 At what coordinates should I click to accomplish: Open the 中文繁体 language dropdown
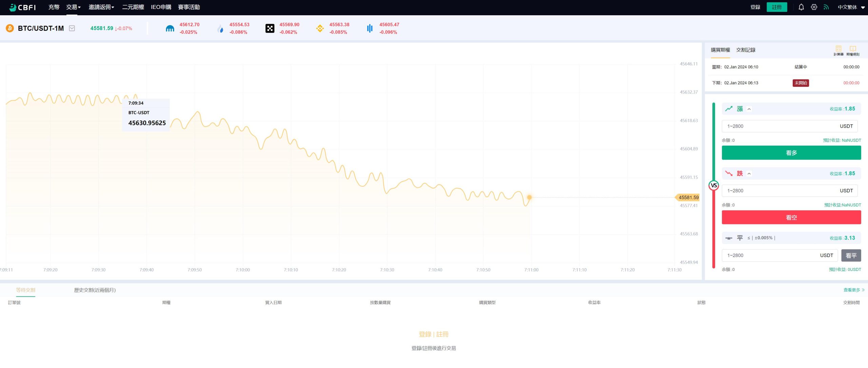point(851,7)
